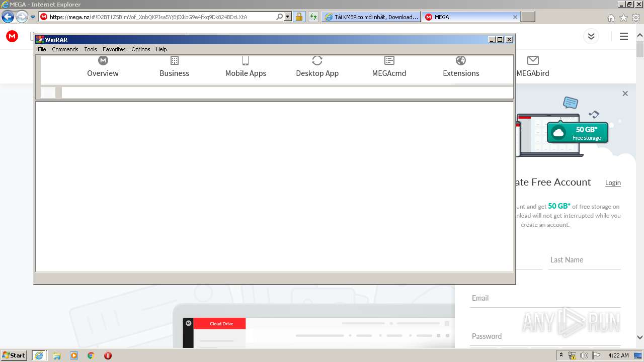
Task: Minimize the WinRAR window
Action: click(x=492, y=40)
